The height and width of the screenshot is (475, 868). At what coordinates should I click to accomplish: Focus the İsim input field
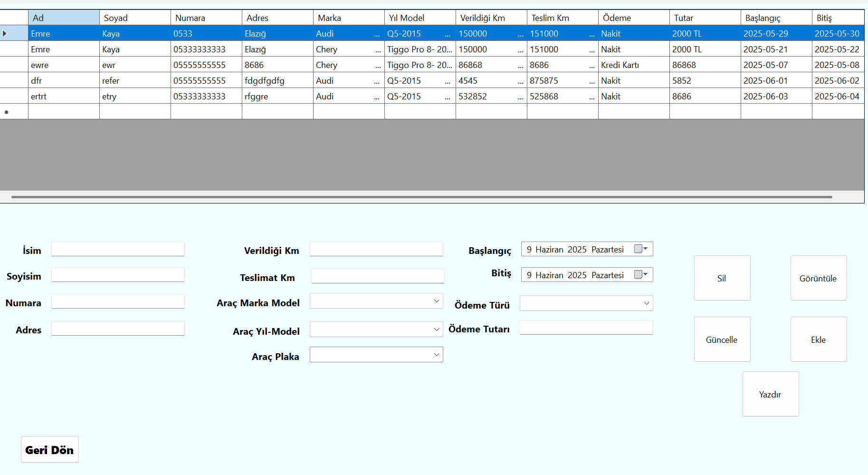[x=118, y=249]
